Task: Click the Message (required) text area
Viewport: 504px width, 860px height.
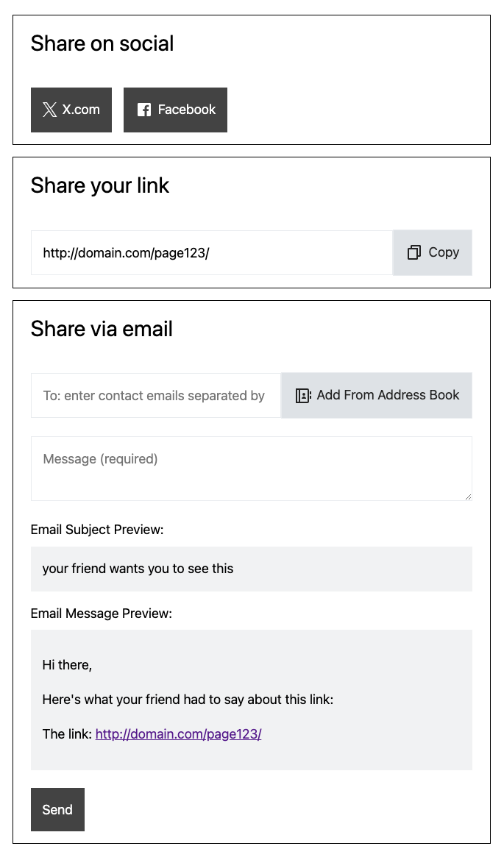Action: click(x=251, y=469)
